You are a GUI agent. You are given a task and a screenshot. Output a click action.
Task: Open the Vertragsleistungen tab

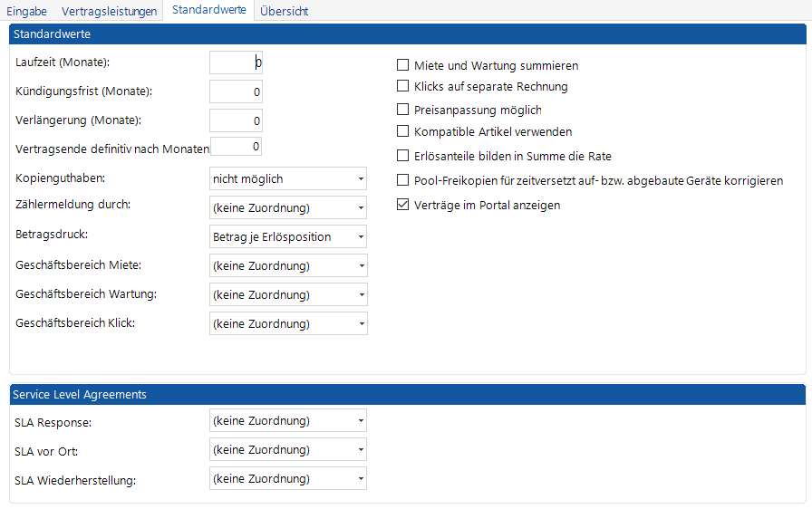[109, 11]
